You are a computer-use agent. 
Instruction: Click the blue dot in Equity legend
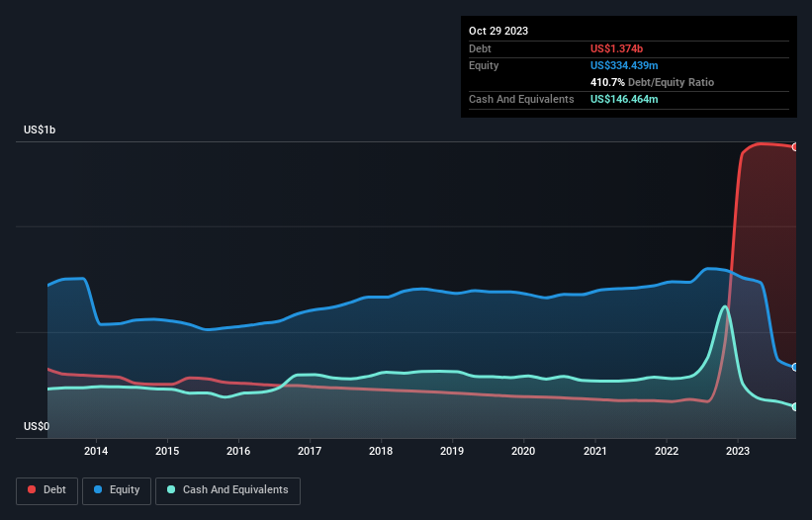pyautogui.click(x=98, y=489)
